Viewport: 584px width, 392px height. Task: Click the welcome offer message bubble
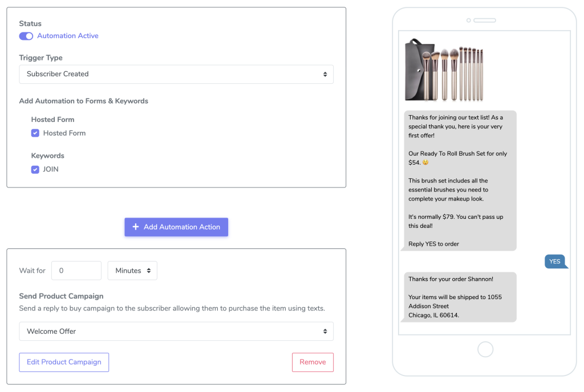coord(459,179)
